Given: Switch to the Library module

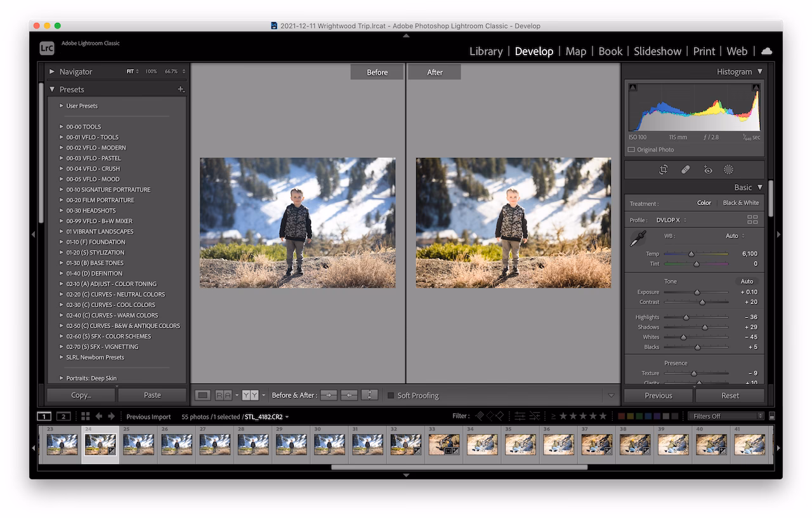Looking at the screenshot, I should [486, 51].
